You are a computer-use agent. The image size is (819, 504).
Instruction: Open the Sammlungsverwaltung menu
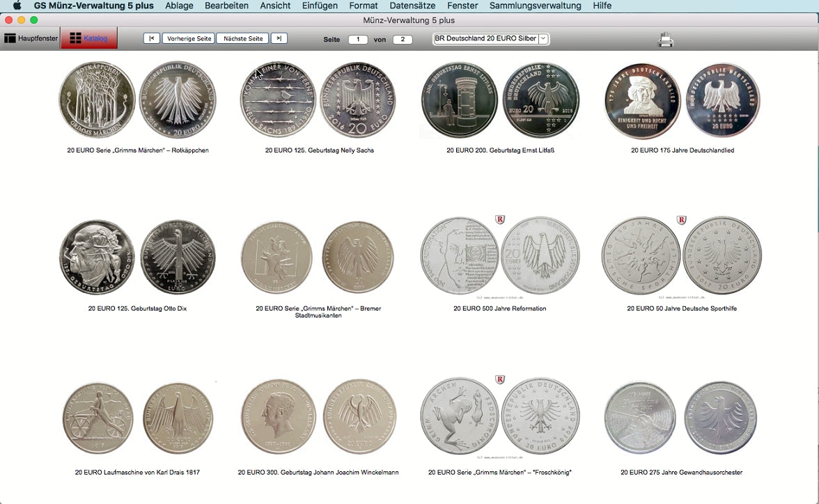(x=535, y=6)
